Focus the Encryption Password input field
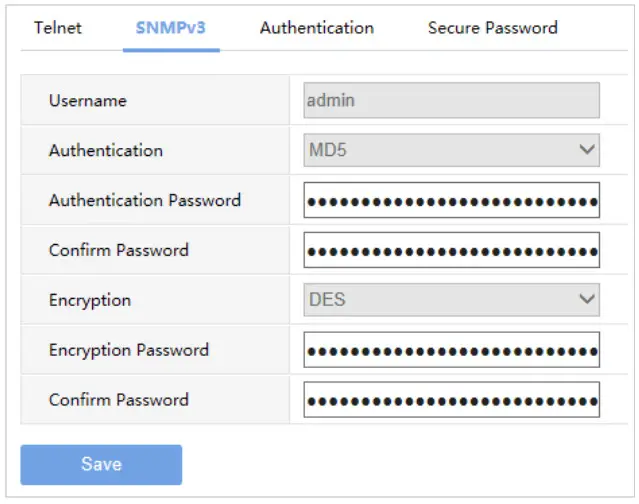639x504 pixels. click(x=451, y=350)
